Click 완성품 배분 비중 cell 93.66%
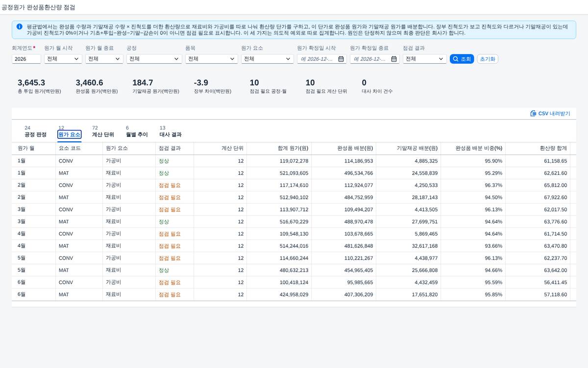 (x=493, y=246)
